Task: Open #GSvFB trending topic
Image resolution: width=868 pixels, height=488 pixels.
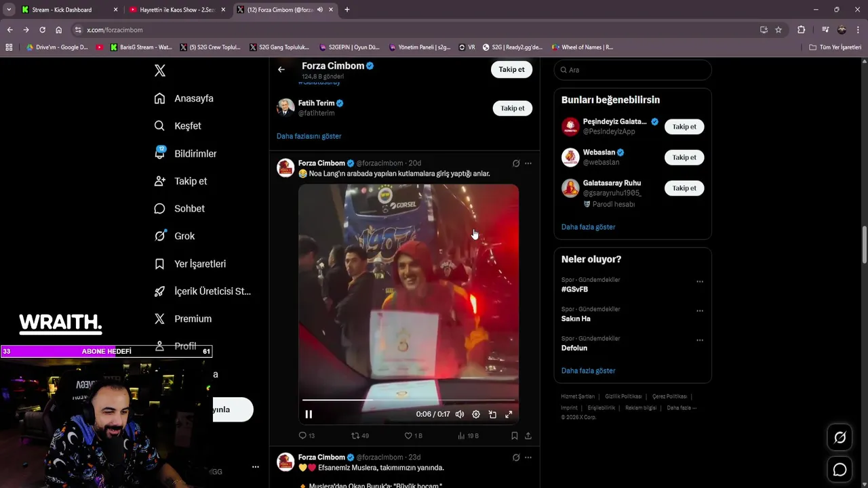Action: coord(574,289)
